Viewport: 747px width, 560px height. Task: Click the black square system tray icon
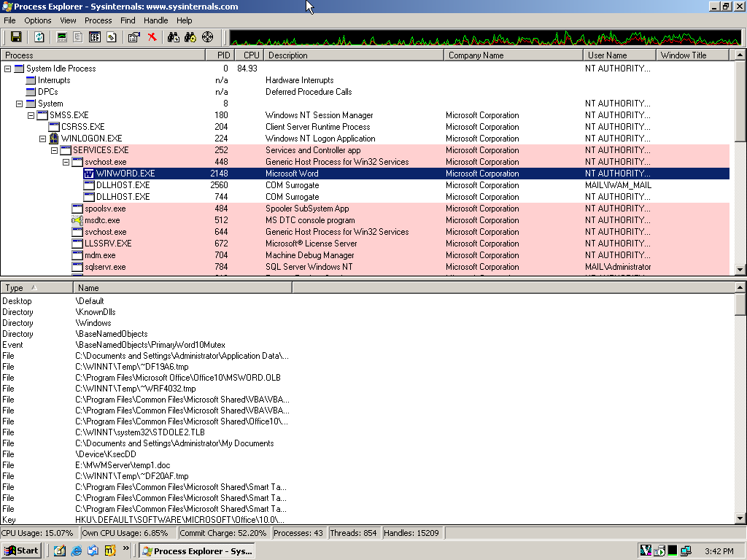(x=672, y=551)
